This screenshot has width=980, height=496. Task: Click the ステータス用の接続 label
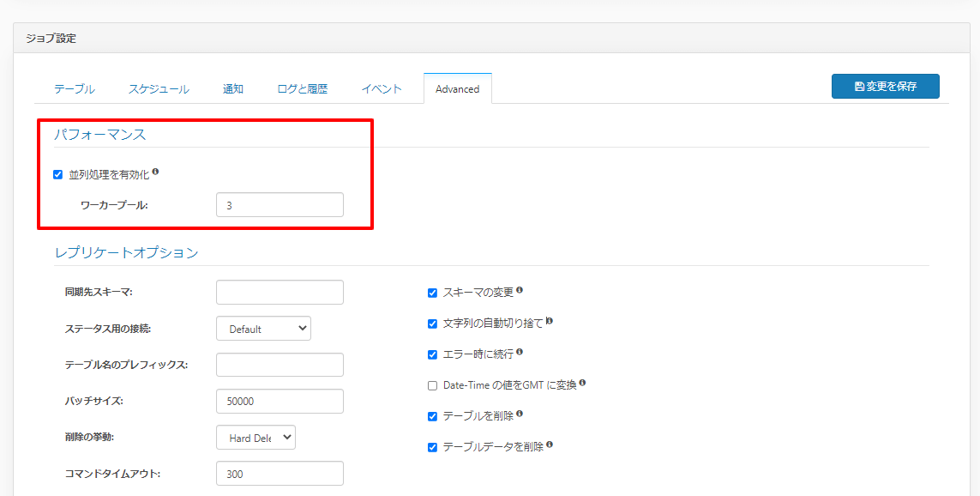click(x=107, y=329)
